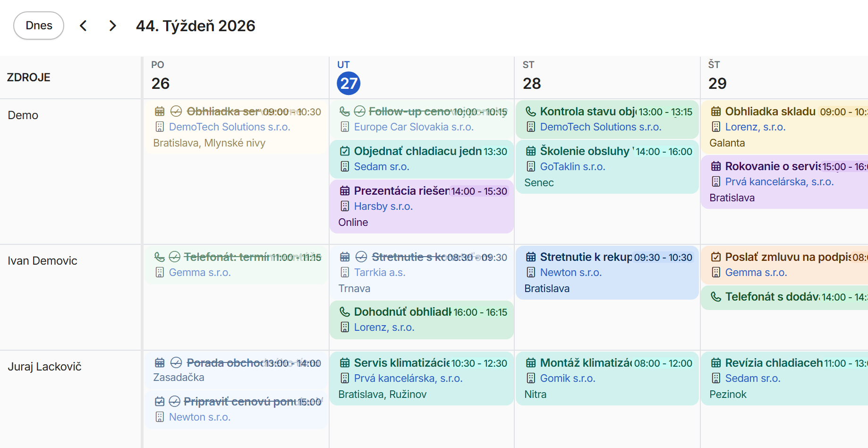Click calendar icon on Rokovanie o servise
This screenshot has height=448, width=868.
pos(716,166)
